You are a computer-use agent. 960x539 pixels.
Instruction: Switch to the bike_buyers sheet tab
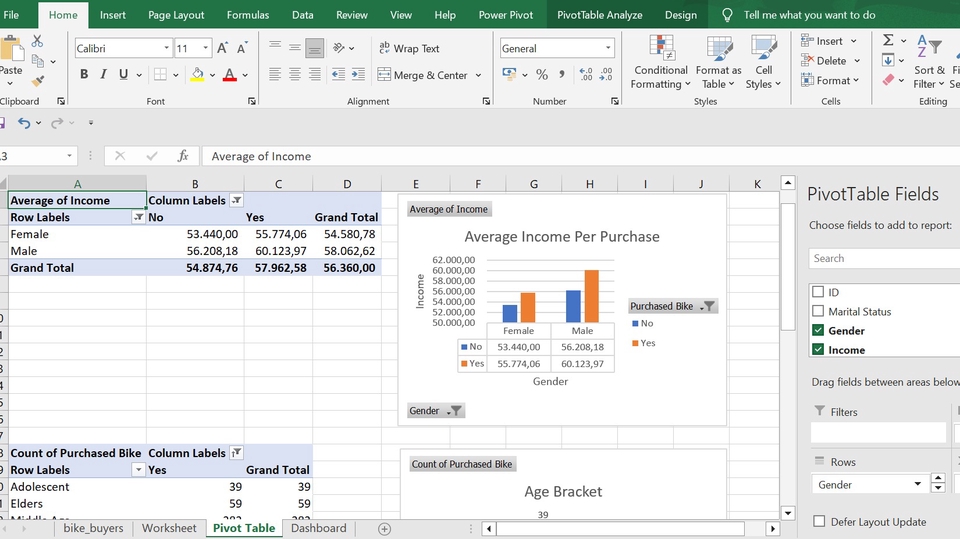point(93,528)
